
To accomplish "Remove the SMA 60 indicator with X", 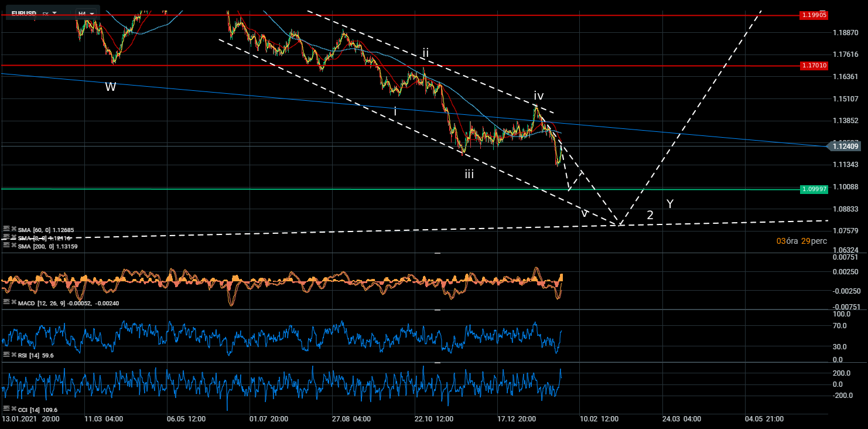I will (13, 229).
